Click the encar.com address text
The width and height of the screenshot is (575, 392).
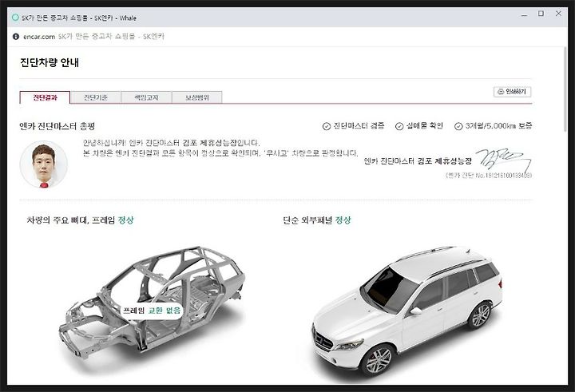pyautogui.click(x=39, y=37)
